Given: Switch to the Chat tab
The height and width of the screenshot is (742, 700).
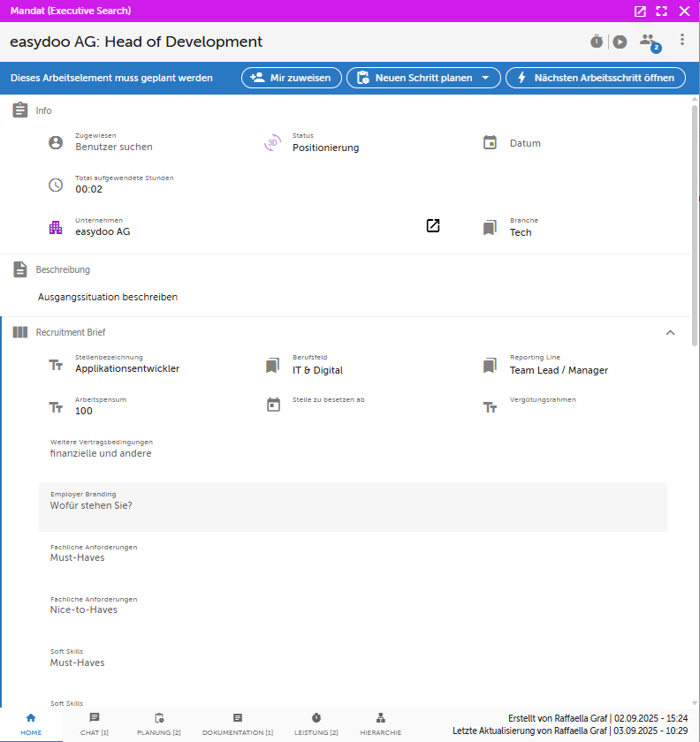Looking at the screenshot, I should click(95, 723).
